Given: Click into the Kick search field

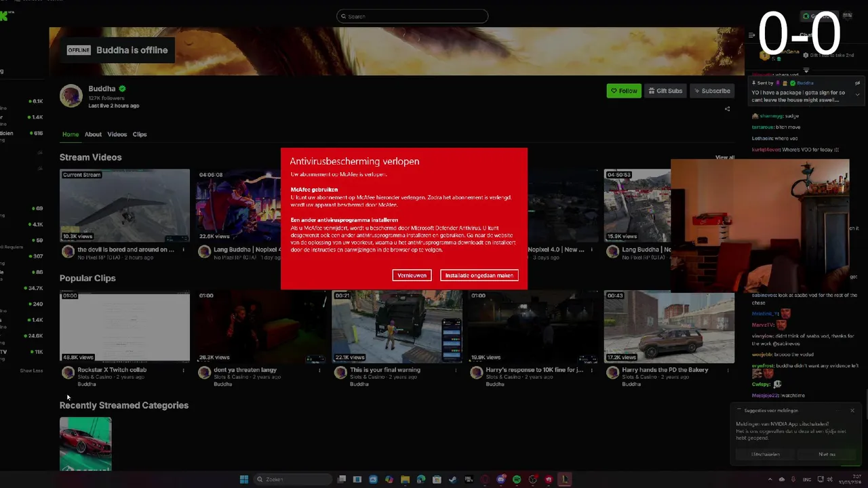Looking at the screenshot, I should tap(412, 16).
